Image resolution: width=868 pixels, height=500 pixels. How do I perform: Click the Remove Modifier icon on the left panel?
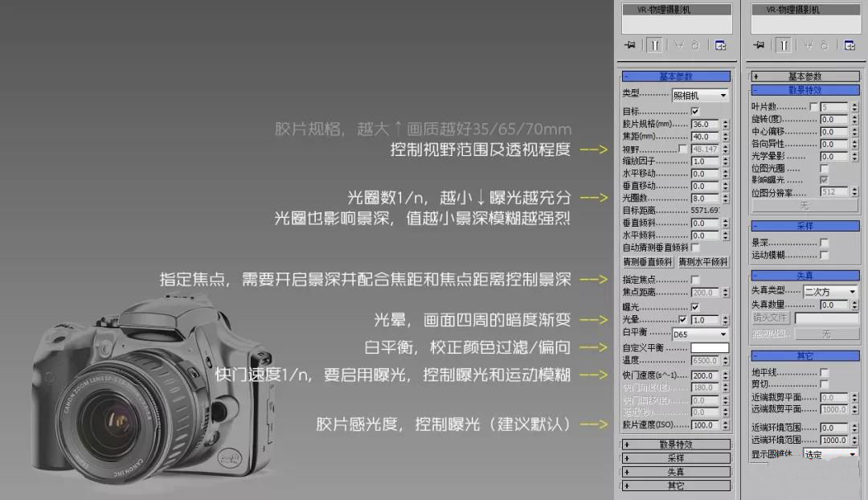click(x=696, y=45)
